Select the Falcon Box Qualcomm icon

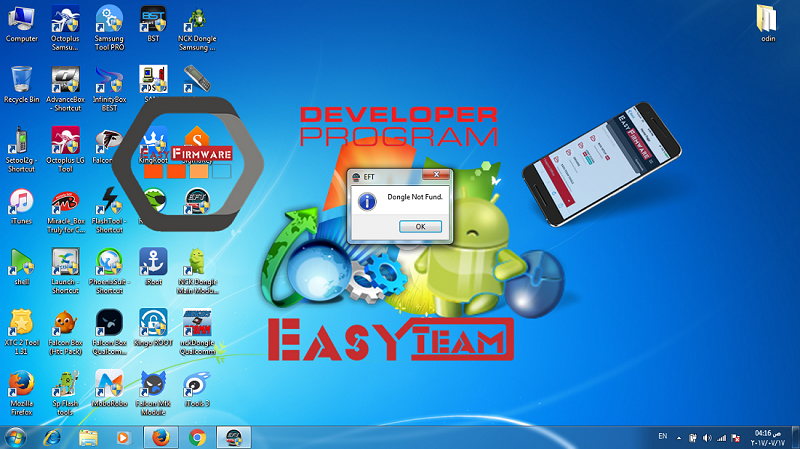109,332
